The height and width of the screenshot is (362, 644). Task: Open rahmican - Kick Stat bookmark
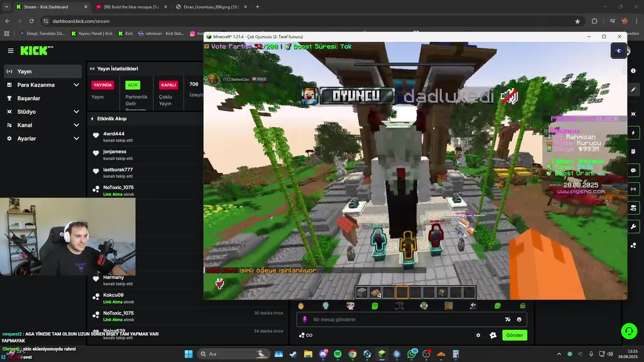click(x=160, y=34)
